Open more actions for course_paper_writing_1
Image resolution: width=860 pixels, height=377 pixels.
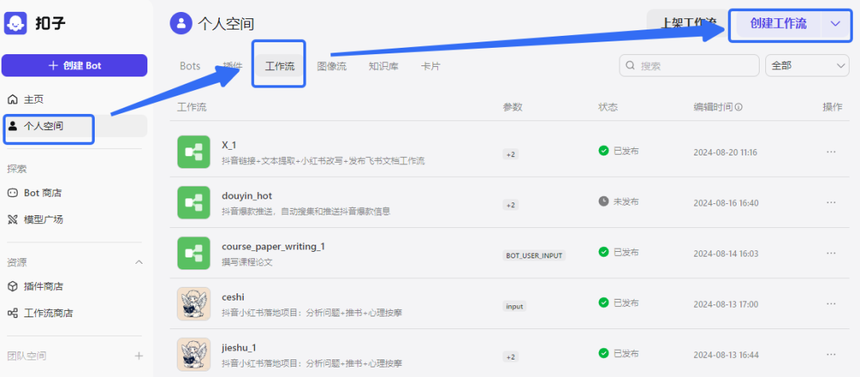[831, 253]
